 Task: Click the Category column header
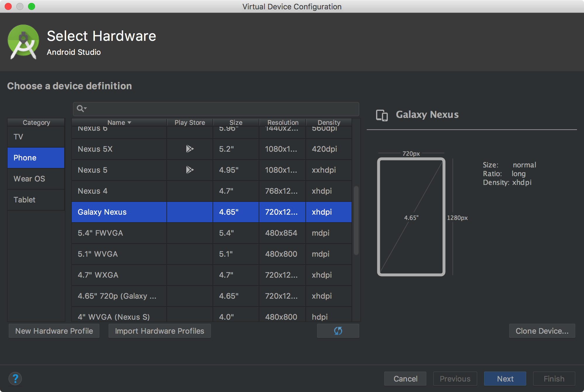click(x=36, y=123)
